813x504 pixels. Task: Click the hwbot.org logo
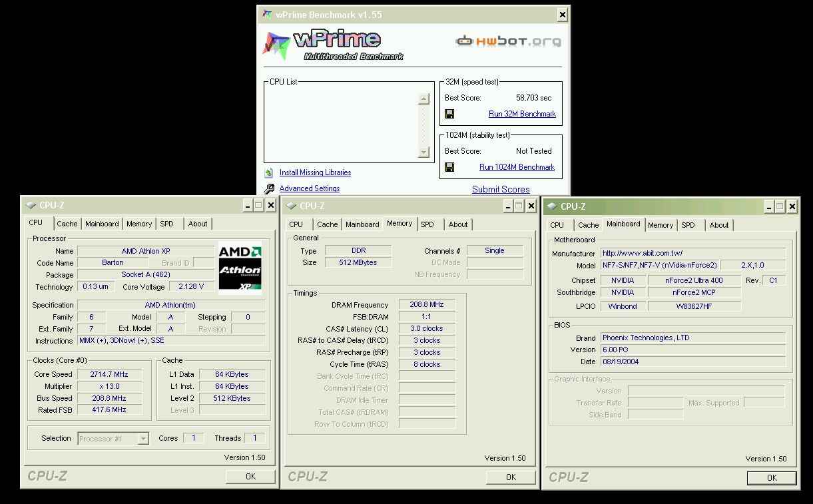point(508,41)
